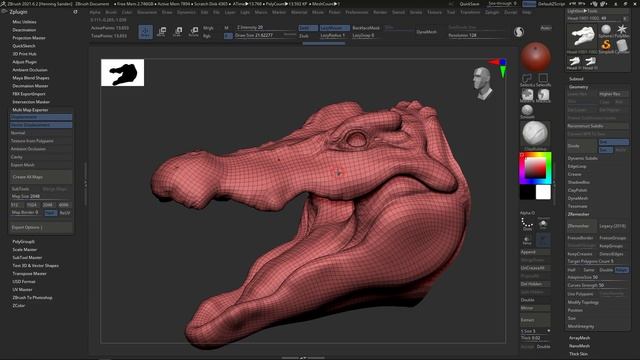Click the Divide button
This screenshot has height=360, width=640.
582,146
